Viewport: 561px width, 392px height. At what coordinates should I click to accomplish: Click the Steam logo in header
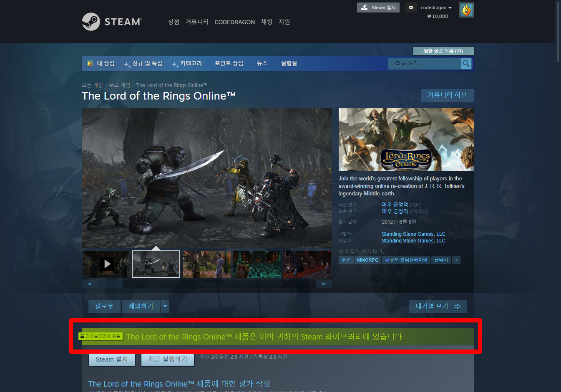tap(112, 22)
